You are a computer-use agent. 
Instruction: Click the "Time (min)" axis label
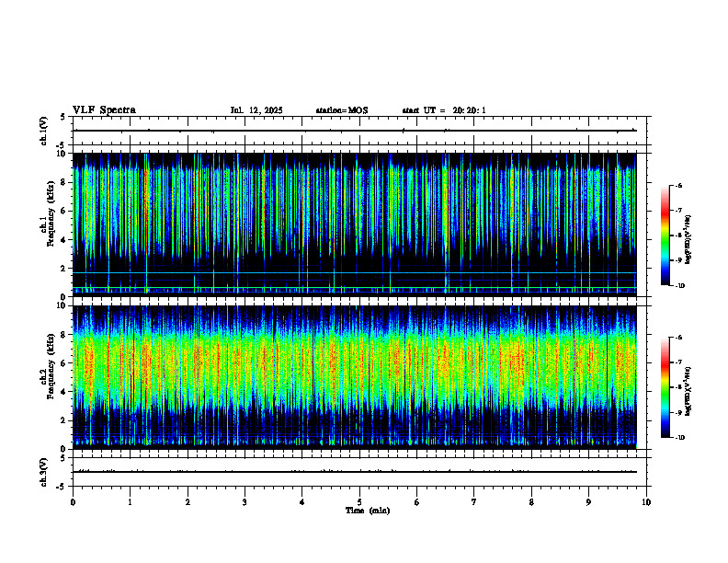coord(368,511)
